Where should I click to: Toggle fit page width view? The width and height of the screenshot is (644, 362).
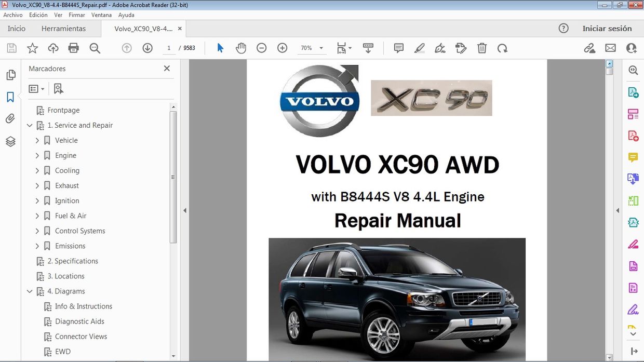pos(341,48)
